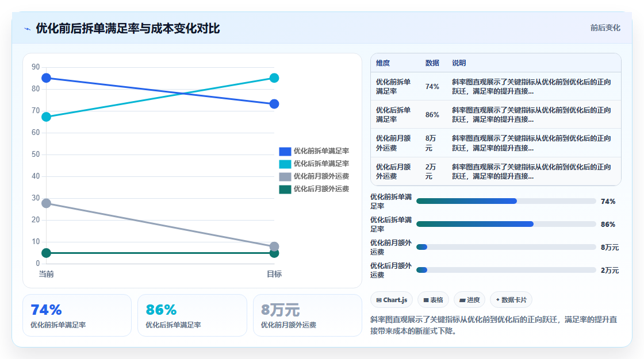Viewport: 644px width, 359px height.
Task: Click the 86% progress bar
Action: coord(506,224)
